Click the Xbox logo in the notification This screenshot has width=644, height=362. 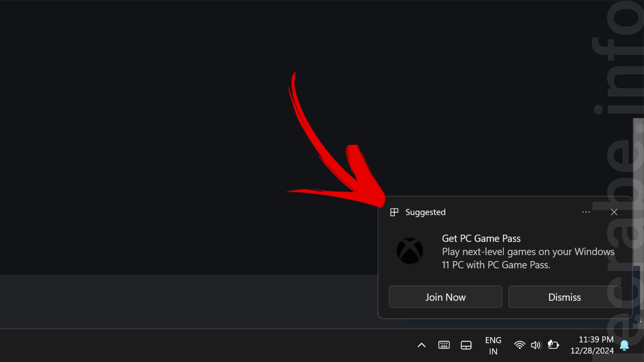pos(410,251)
